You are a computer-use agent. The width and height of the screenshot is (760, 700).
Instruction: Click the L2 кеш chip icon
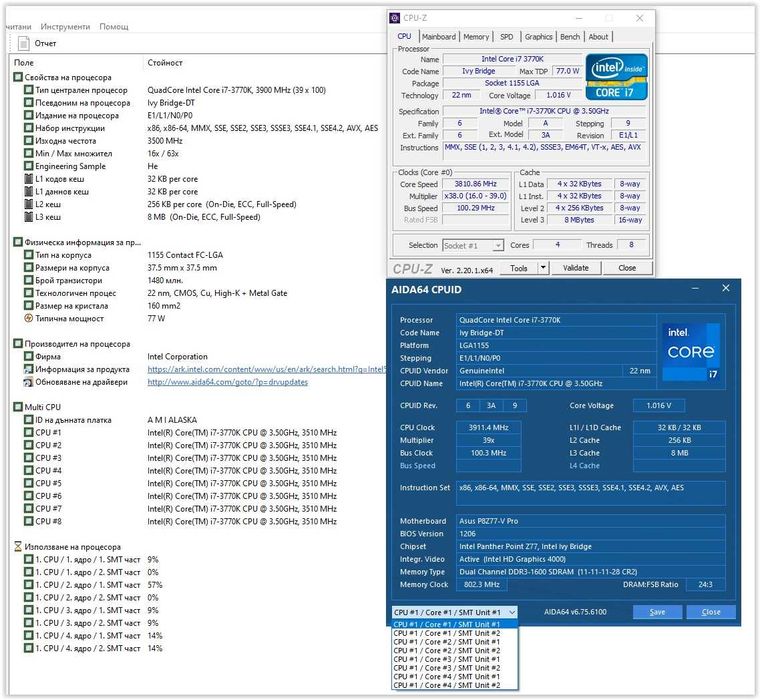(x=29, y=204)
